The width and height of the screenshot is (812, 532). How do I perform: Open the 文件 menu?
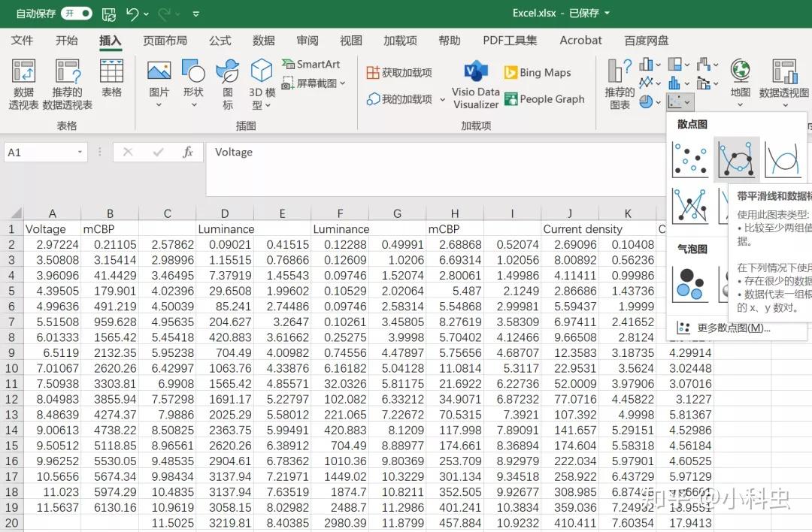pos(23,40)
